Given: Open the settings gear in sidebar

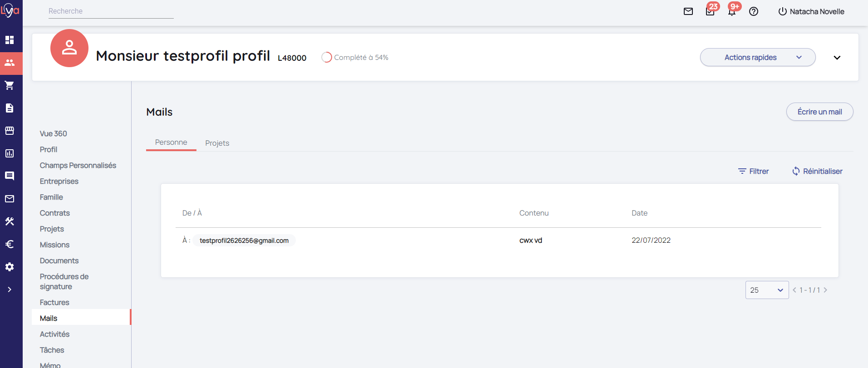Looking at the screenshot, I should (10, 267).
